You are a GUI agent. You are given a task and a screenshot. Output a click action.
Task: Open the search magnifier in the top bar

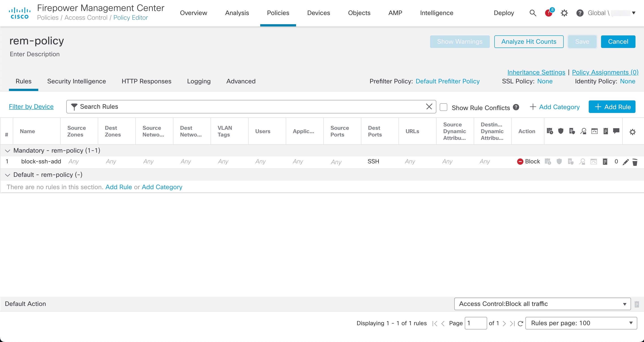click(533, 13)
